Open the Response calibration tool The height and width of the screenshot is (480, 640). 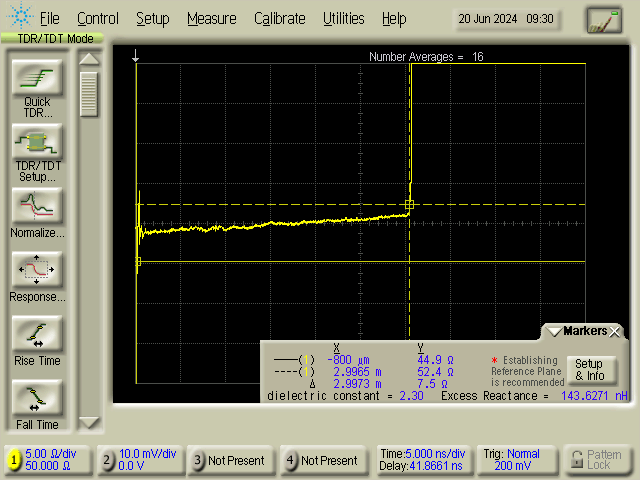coord(37,270)
